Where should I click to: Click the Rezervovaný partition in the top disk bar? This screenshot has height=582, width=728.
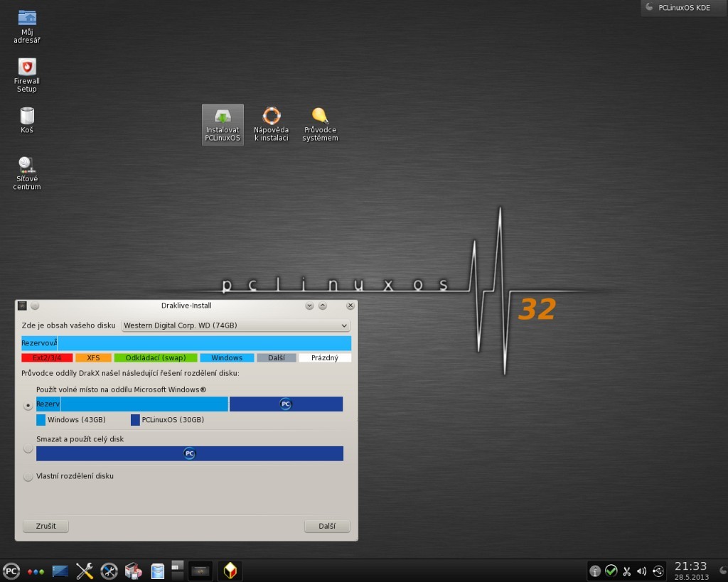(39, 343)
